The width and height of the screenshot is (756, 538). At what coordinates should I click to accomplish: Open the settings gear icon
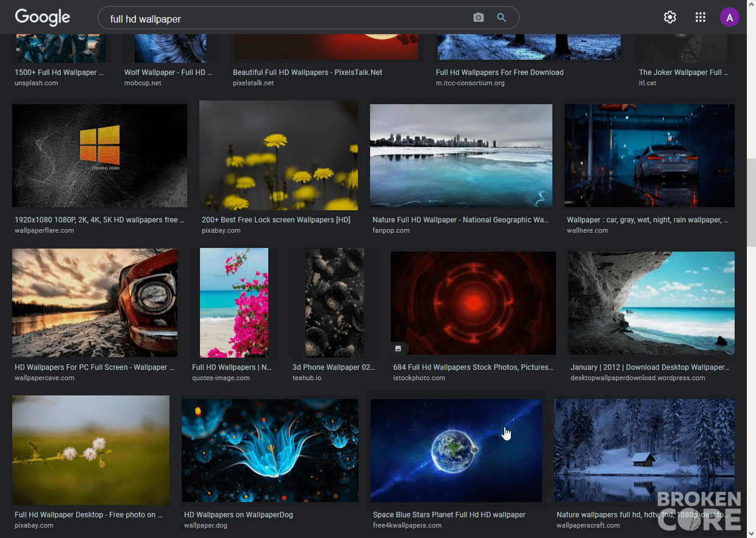point(670,17)
